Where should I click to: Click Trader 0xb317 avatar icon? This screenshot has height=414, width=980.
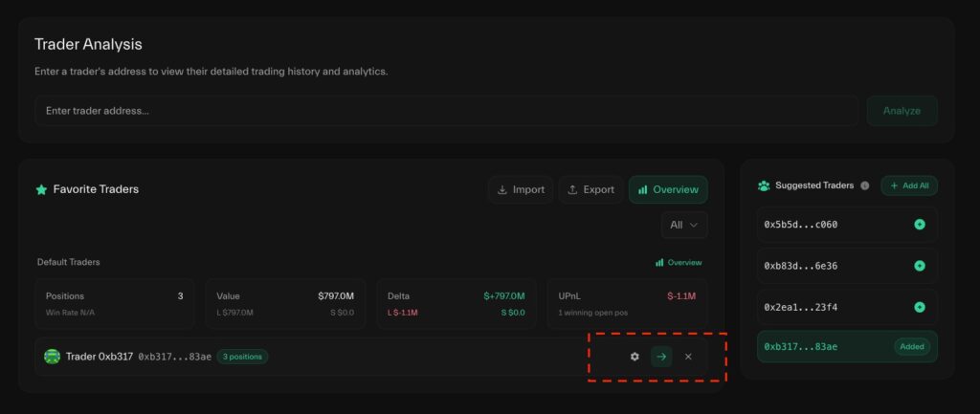pyautogui.click(x=53, y=357)
